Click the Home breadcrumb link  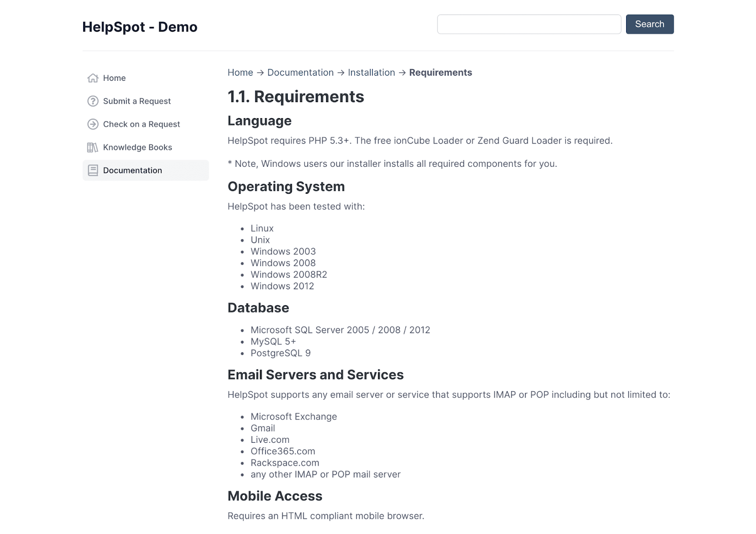click(240, 72)
